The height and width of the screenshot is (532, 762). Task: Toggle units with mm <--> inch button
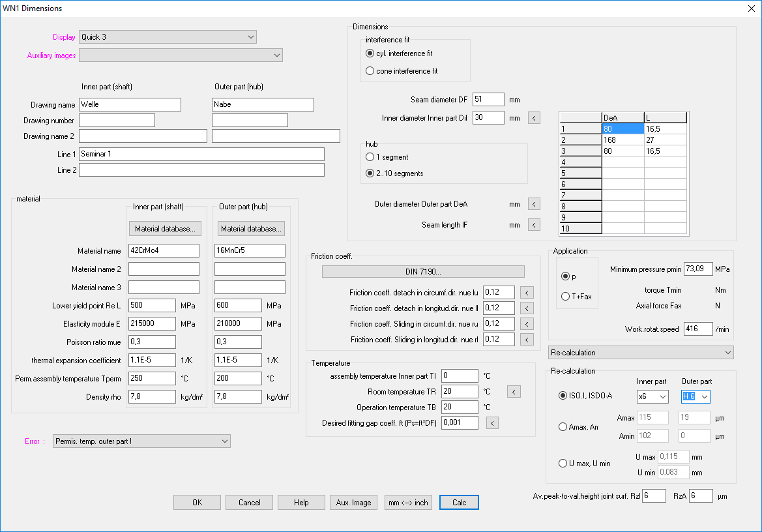pyautogui.click(x=408, y=503)
